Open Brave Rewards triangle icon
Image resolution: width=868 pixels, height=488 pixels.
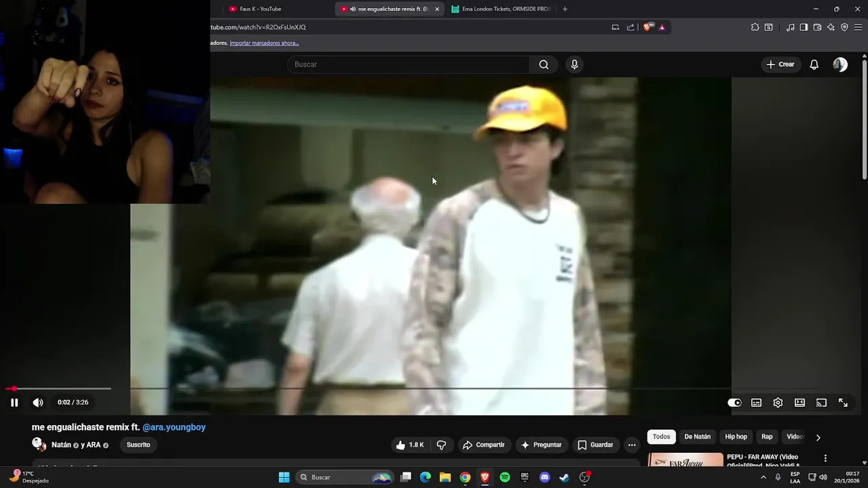point(662,27)
